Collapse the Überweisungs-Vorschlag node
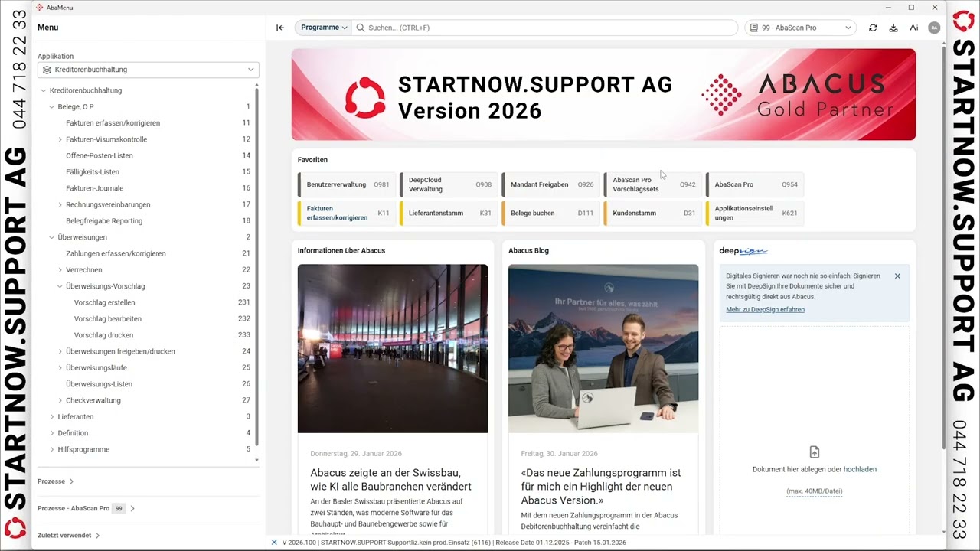This screenshot has height=551, width=980. (60, 286)
